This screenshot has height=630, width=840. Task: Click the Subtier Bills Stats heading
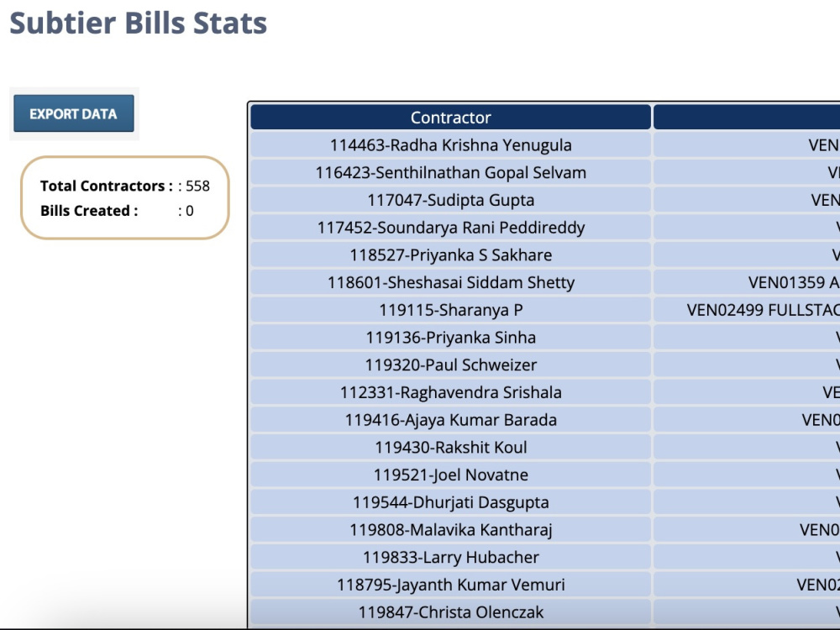click(x=139, y=23)
